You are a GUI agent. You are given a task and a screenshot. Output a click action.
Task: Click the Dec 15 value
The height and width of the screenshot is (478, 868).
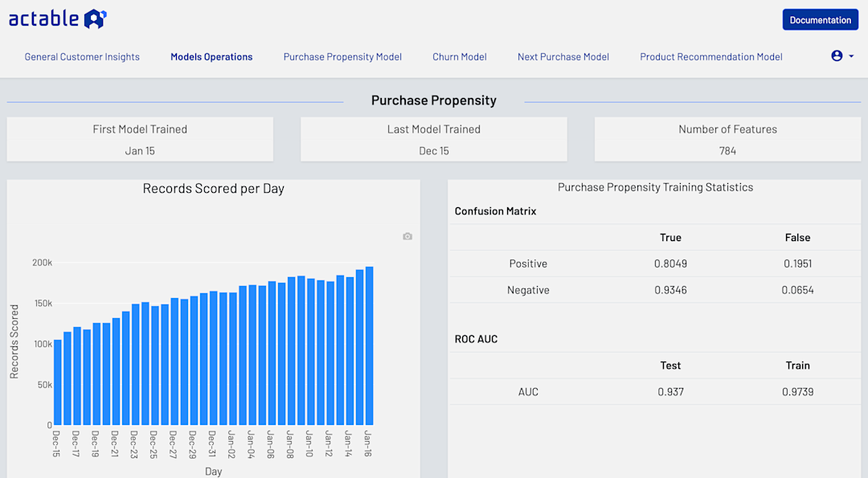coord(433,151)
